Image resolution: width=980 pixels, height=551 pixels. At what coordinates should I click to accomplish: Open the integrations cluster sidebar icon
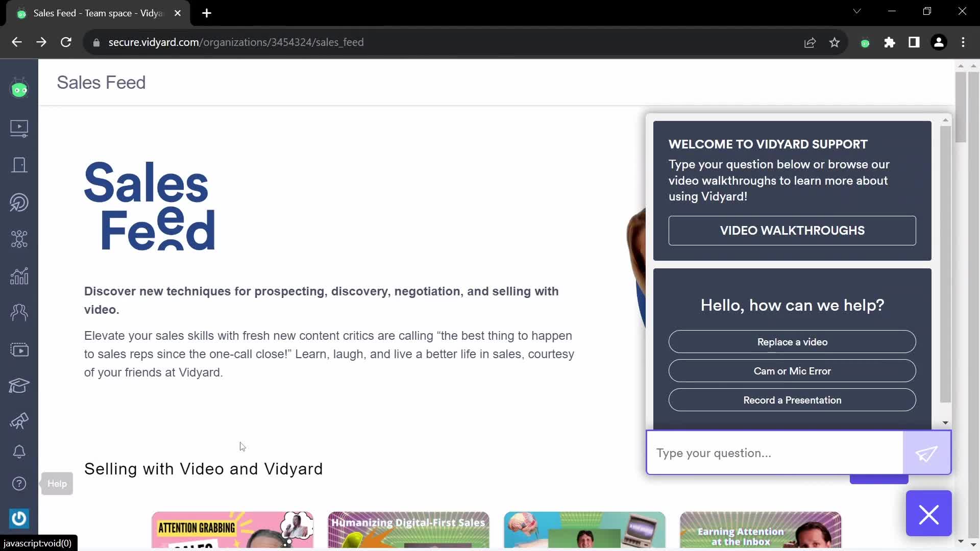click(x=19, y=239)
